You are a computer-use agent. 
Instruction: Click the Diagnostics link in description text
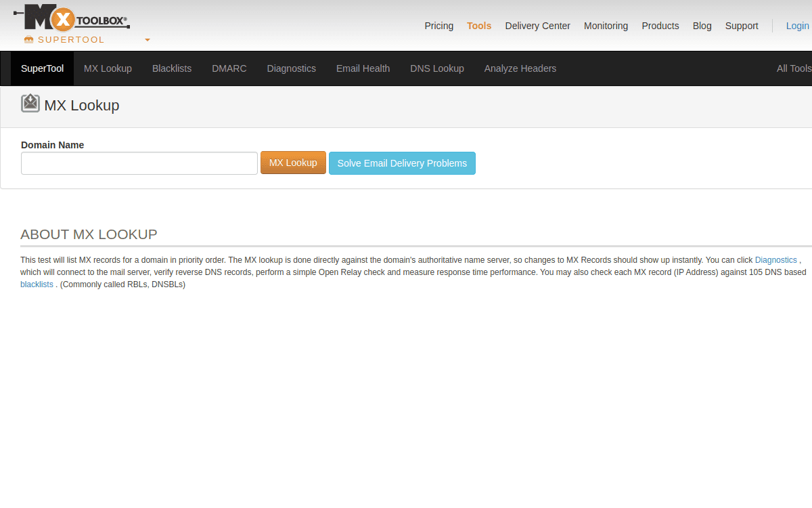[x=775, y=259]
